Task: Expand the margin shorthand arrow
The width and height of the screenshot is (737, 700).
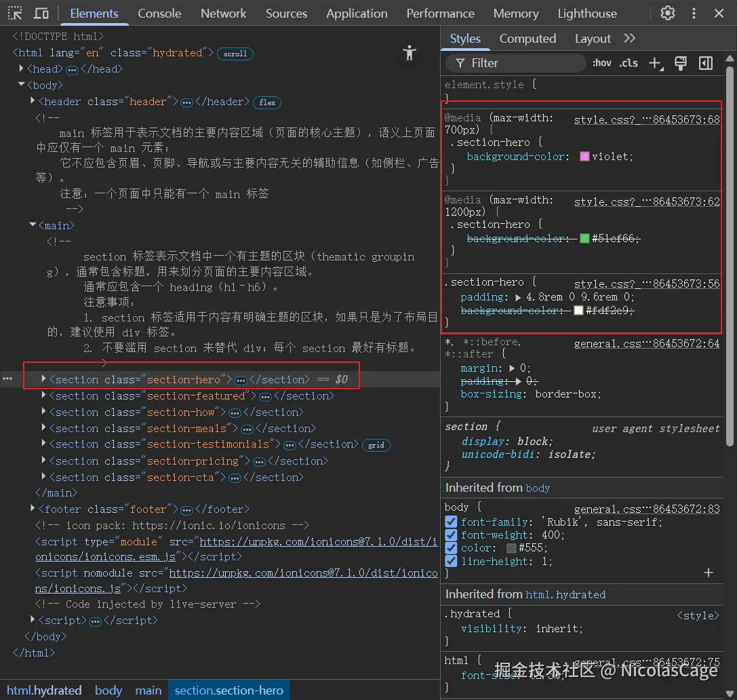Action: [x=512, y=368]
